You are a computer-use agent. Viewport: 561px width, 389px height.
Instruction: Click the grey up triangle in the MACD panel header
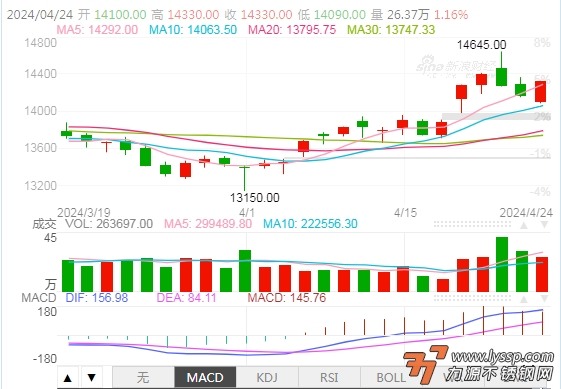(524, 299)
